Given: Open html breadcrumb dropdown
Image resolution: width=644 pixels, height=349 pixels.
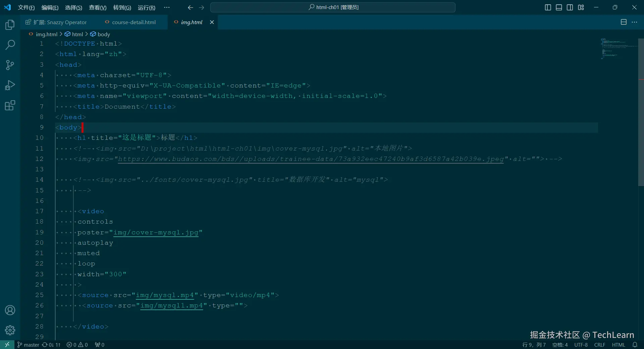Looking at the screenshot, I should 74,34.
